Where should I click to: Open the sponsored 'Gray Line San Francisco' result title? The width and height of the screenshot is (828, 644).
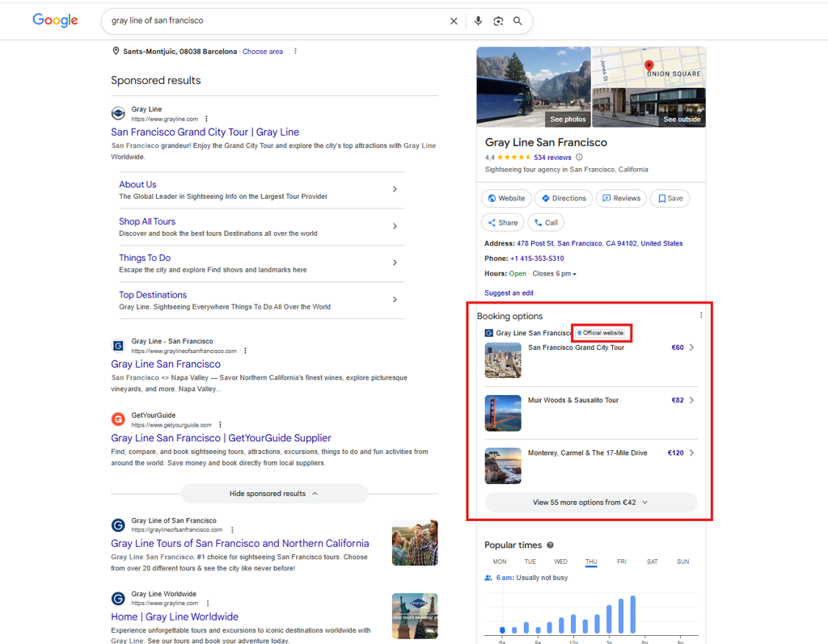[165, 364]
